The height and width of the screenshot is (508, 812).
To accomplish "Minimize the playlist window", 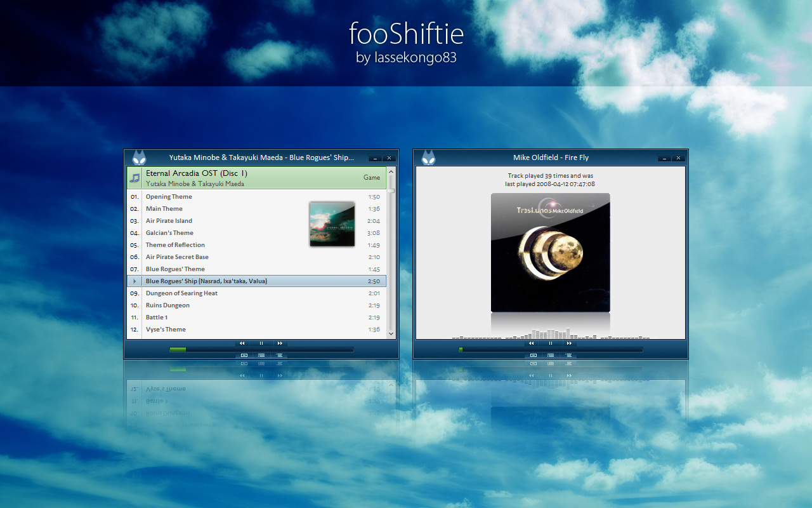I will [x=375, y=157].
